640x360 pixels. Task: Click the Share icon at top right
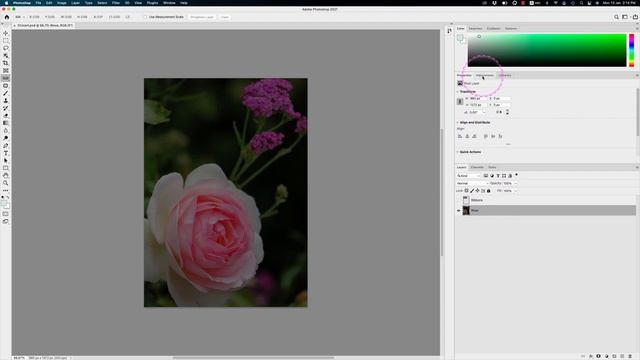tap(635, 17)
